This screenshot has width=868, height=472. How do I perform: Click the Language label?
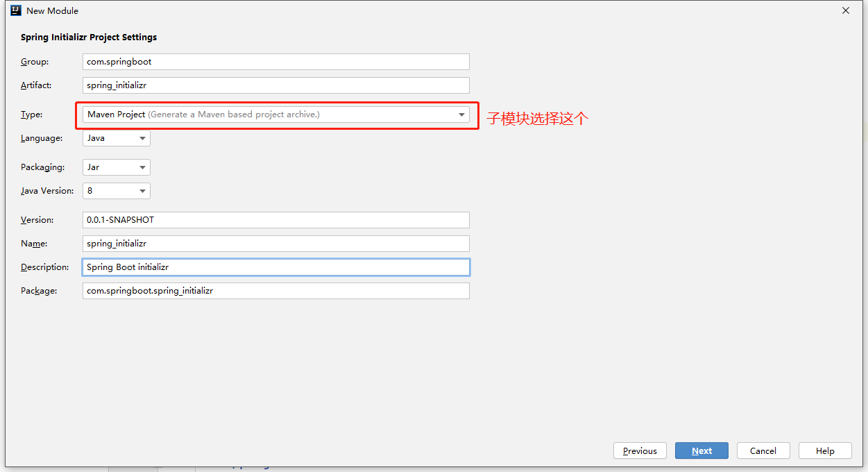tap(42, 138)
